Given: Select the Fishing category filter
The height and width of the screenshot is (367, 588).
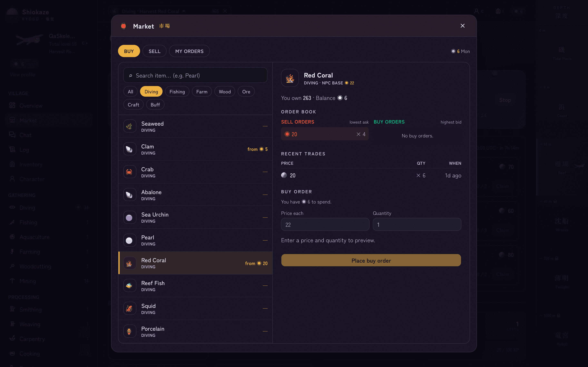Looking at the screenshot, I should point(177,92).
